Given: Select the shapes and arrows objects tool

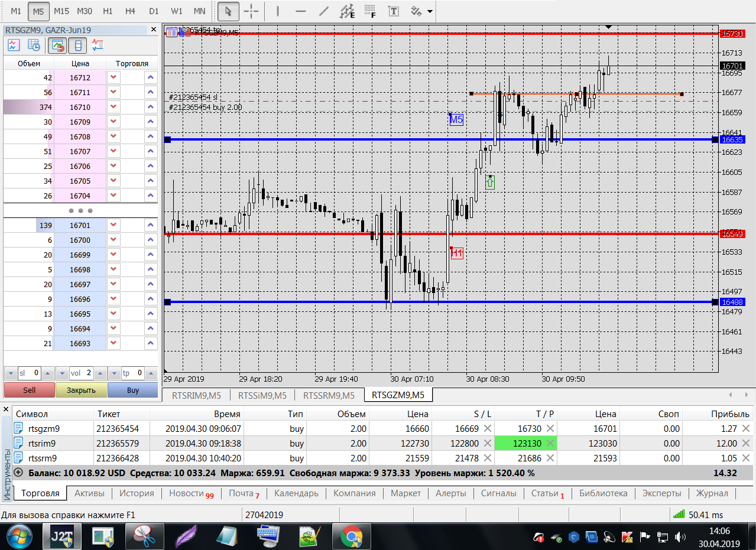Looking at the screenshot, I should point(416,11).
